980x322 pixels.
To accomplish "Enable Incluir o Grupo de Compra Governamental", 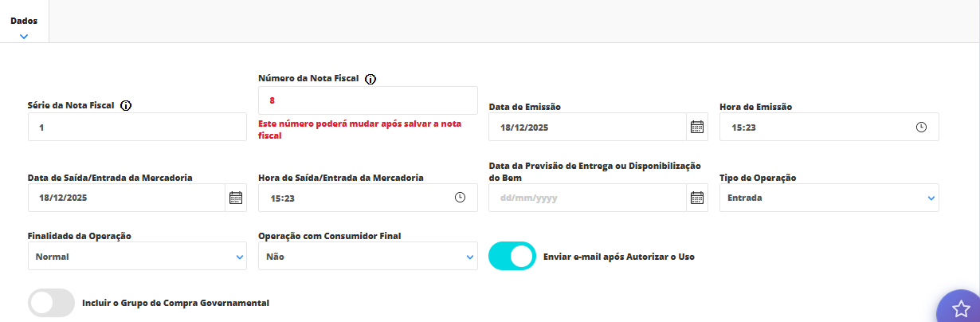I will [51, 303].
